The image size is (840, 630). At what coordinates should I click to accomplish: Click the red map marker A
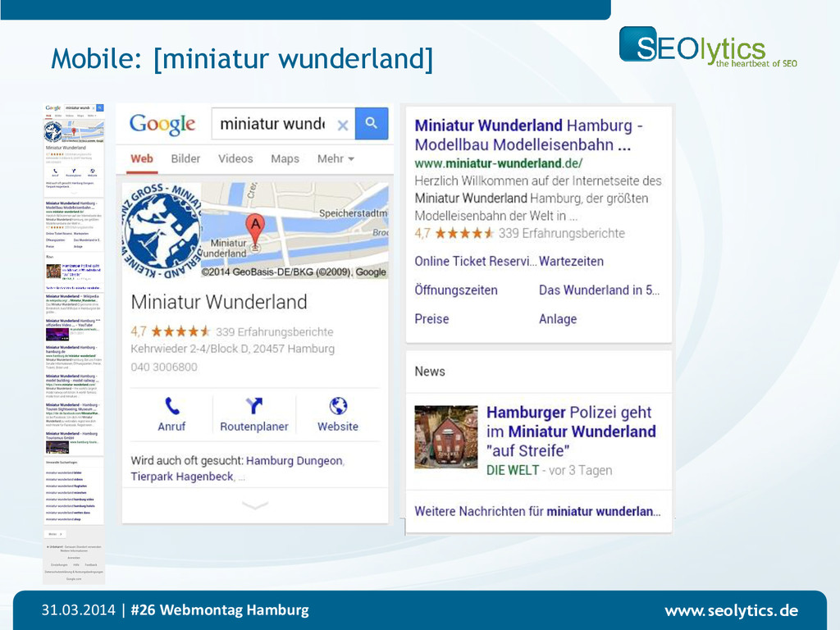click(256, 231)
